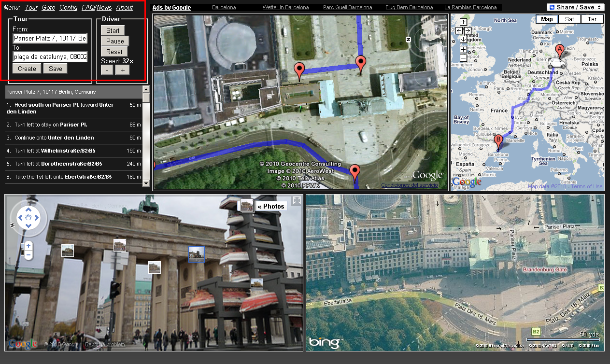Viewport: 610px width, 364px height.
Task: Open the Flug Bern Barcelona ad link
Action: pyautogui.click(x=408, y=8)
